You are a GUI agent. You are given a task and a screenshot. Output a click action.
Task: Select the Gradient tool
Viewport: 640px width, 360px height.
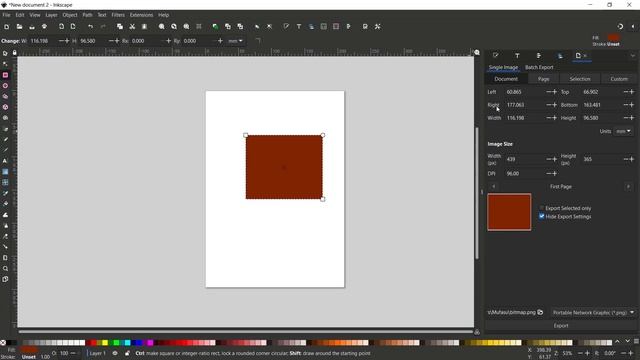coord(5,172)
